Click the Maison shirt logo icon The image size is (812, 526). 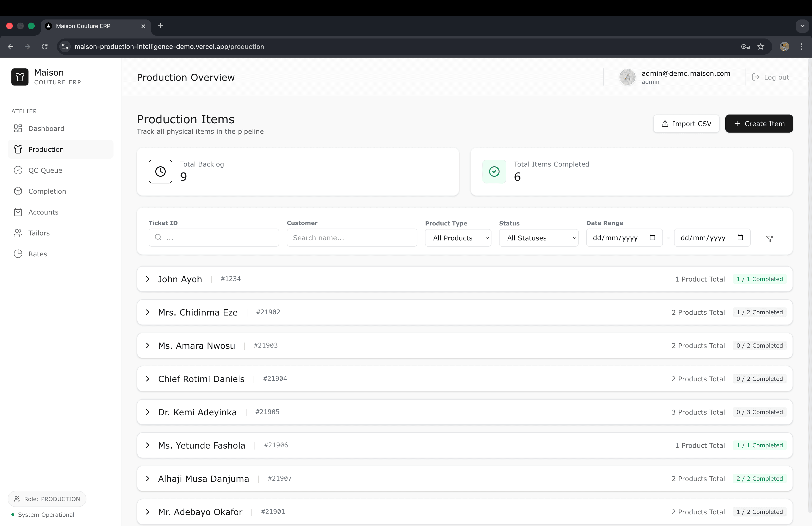pos(20,77)
